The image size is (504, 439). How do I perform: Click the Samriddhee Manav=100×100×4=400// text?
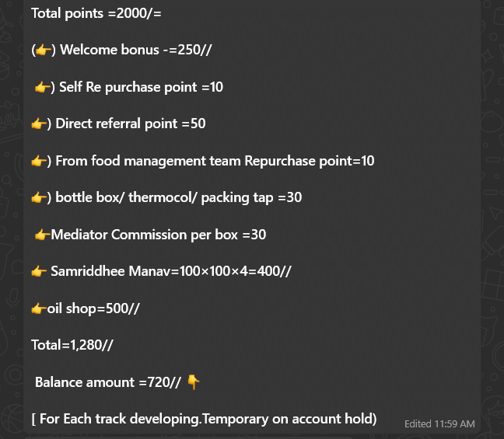[173, 272]
